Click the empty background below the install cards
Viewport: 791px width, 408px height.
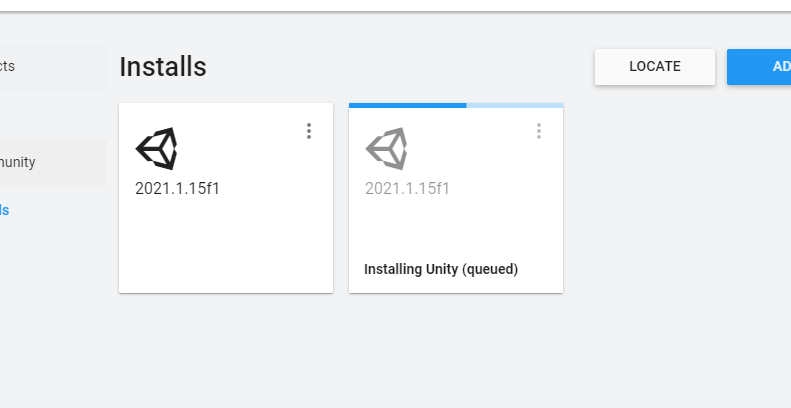click(340, 350)
